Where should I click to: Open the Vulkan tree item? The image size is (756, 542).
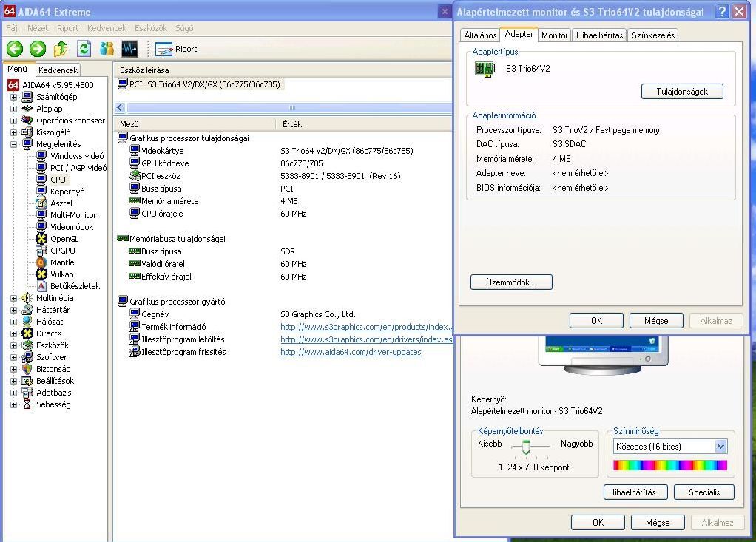tap(61, 274)
